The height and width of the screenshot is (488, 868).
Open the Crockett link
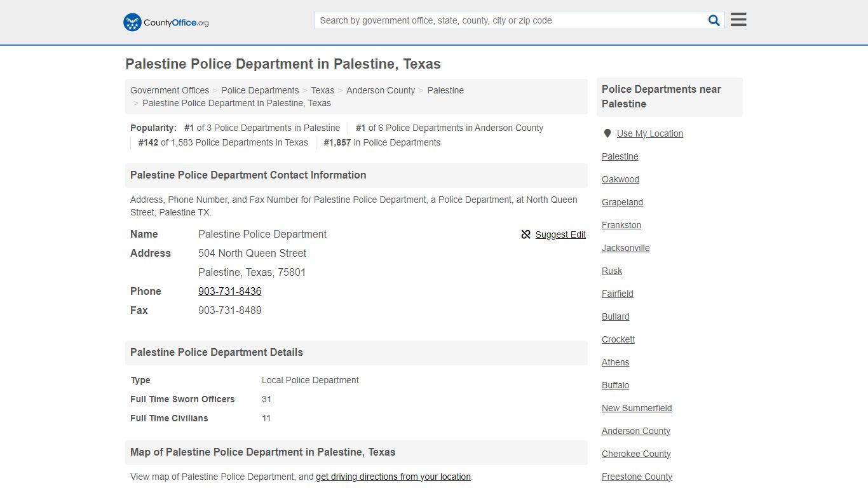618,339
